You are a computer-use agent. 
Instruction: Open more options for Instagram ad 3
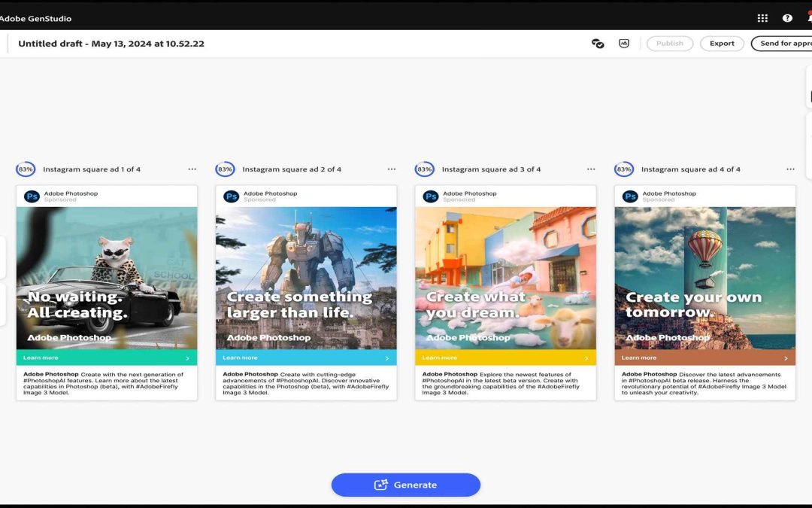[x=591, y=169]
